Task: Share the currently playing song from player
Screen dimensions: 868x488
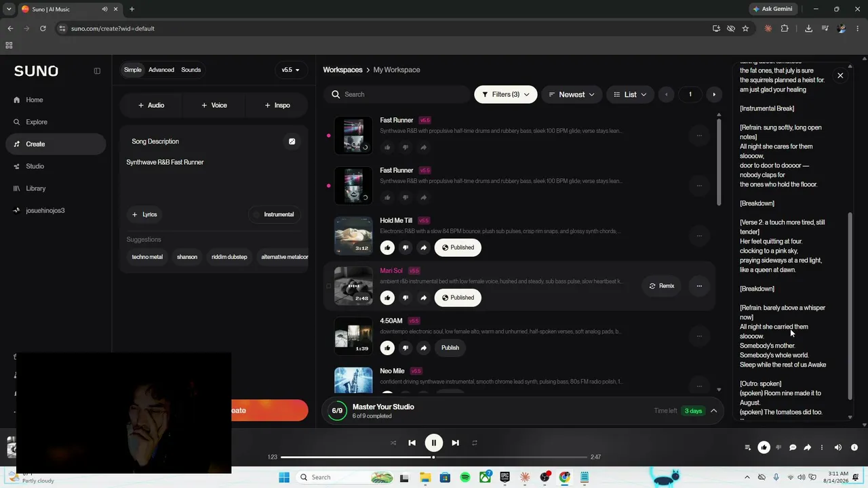Action: (x=807, y=447)
